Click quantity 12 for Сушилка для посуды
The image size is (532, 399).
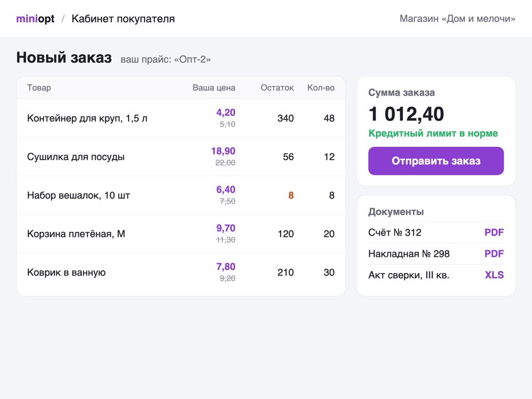[x=329, y=157]
